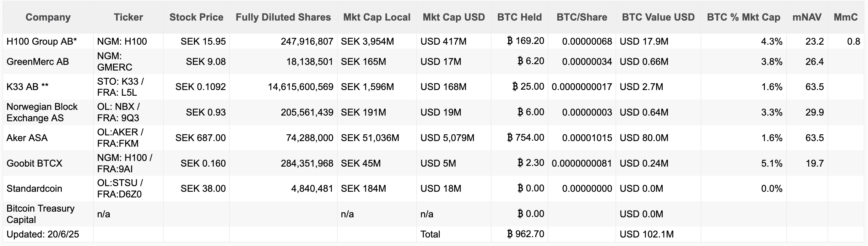The width and height of the screenshot is (868, 246).
Task: Select the mNAV column header
Action: pos(807,17)
